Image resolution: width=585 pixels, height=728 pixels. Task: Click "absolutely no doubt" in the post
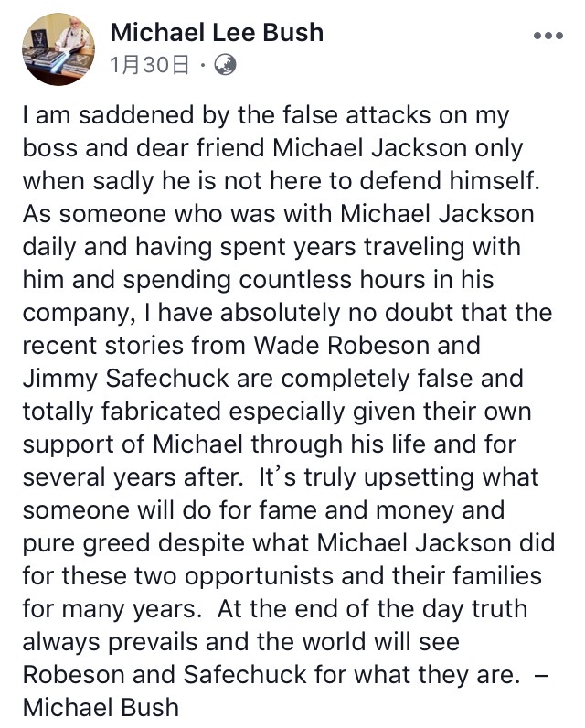(x=336, y=313)
